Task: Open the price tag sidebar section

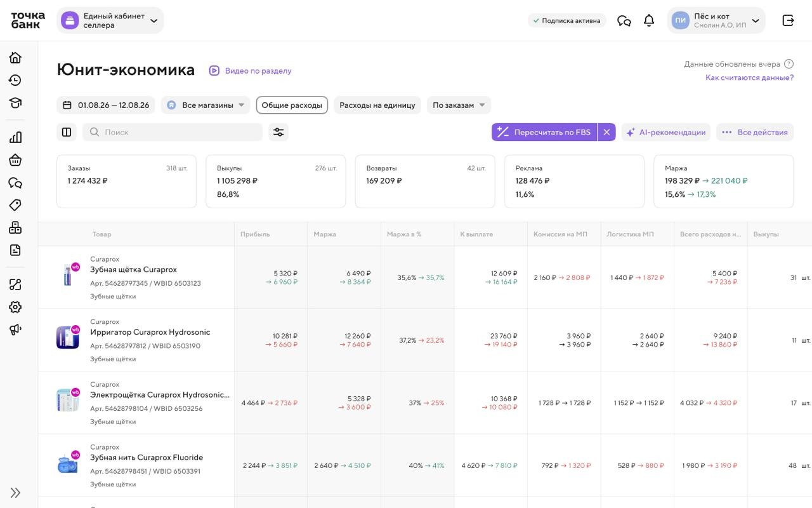Action: (x=15, y=204)
